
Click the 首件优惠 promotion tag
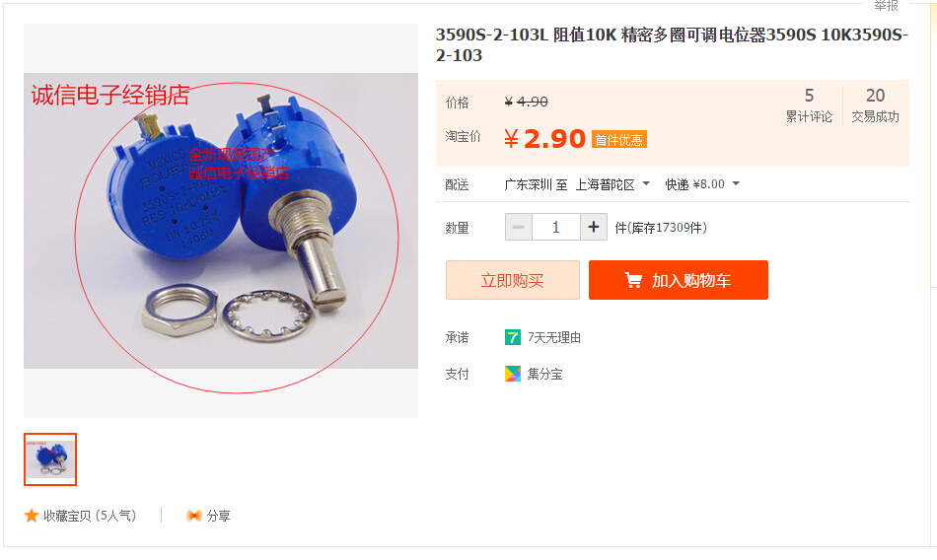(x=619, y=139)
